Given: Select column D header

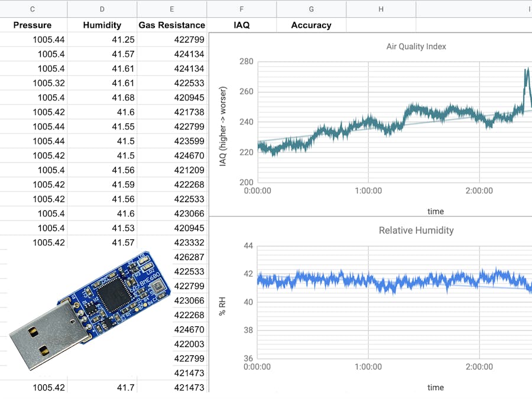Looking at the screenshot, I should (102, 9).
